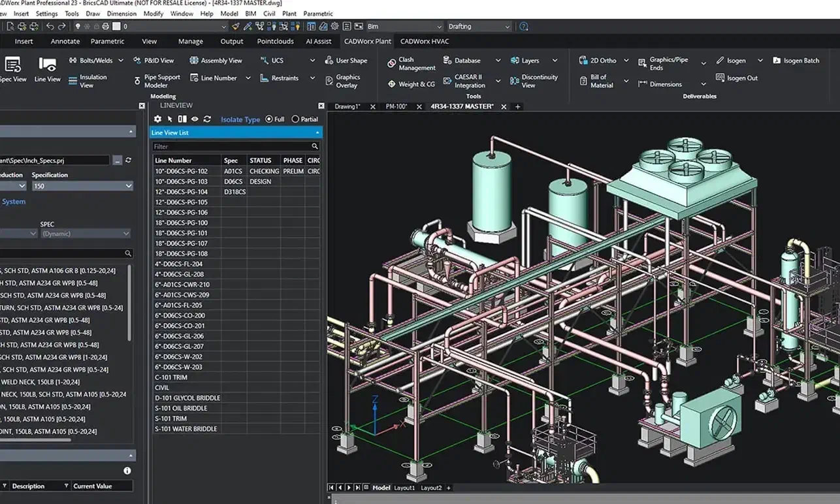Open the Specification dropdown showing 150
840x504 pixels.
(82, 186)
